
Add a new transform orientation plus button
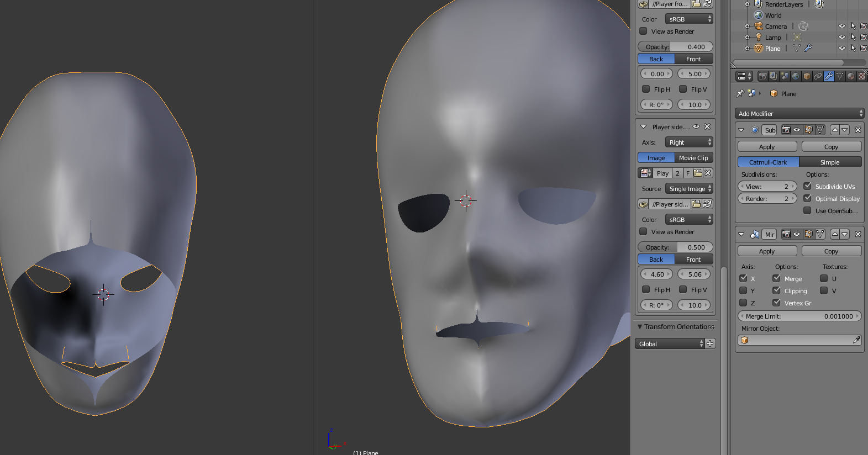point(711,343)
